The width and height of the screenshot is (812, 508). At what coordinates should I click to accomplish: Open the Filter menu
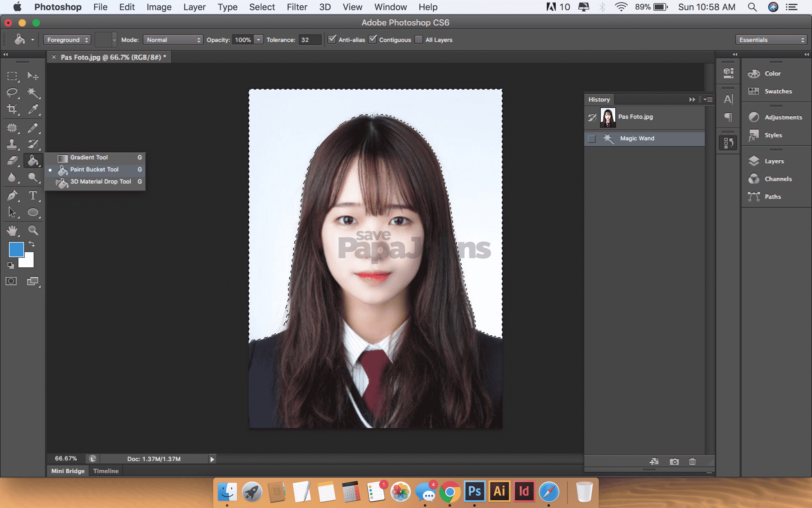(x=297, y=7)
